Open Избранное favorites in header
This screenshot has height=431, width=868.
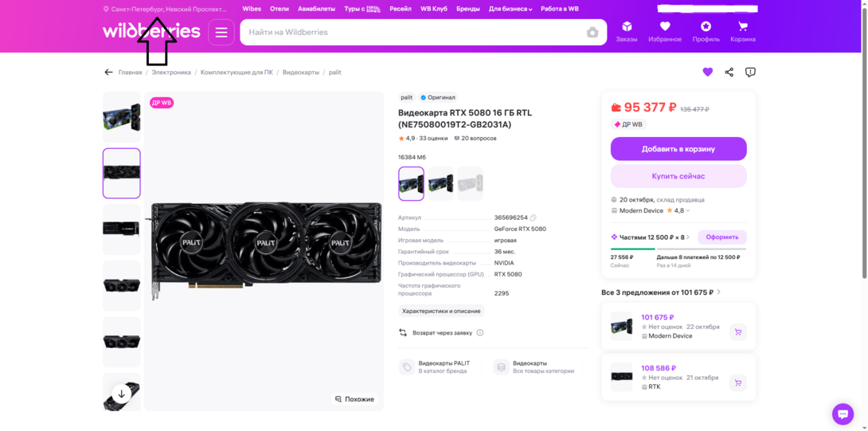[x=665, y=32]
